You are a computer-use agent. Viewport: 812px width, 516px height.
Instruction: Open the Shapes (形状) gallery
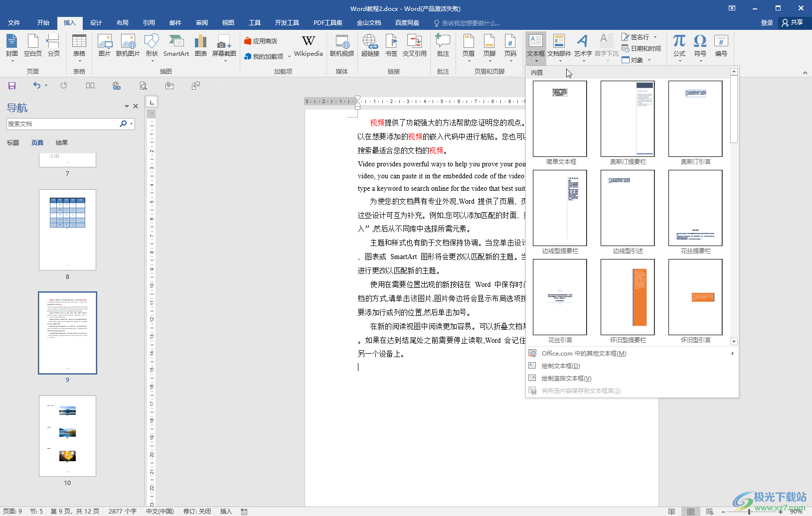pos(152,48)
